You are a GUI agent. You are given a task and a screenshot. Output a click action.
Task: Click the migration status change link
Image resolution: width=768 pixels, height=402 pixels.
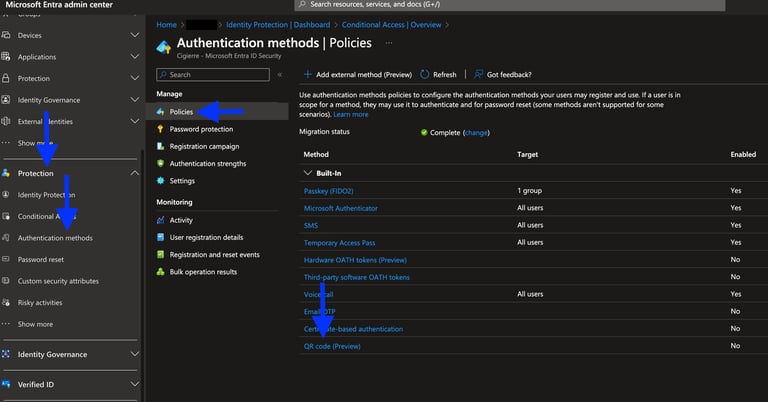tap(476, 133)
